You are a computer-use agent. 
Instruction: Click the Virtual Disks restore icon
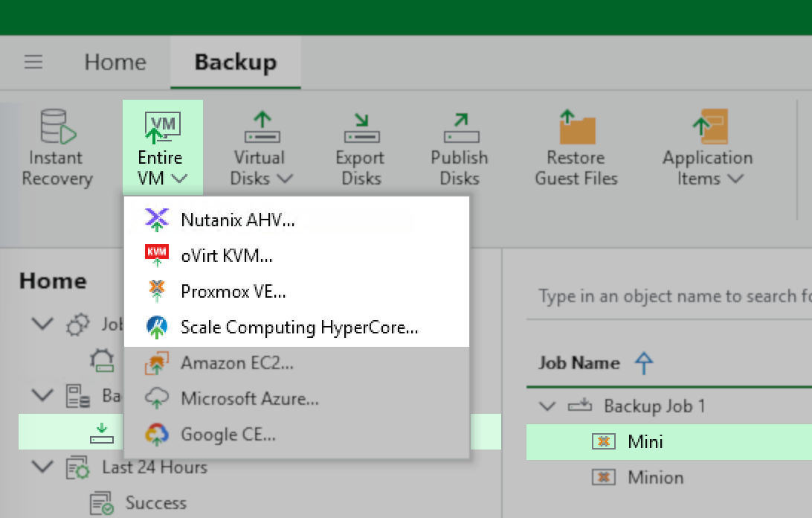pyautogui.click(x=260, y=127)
